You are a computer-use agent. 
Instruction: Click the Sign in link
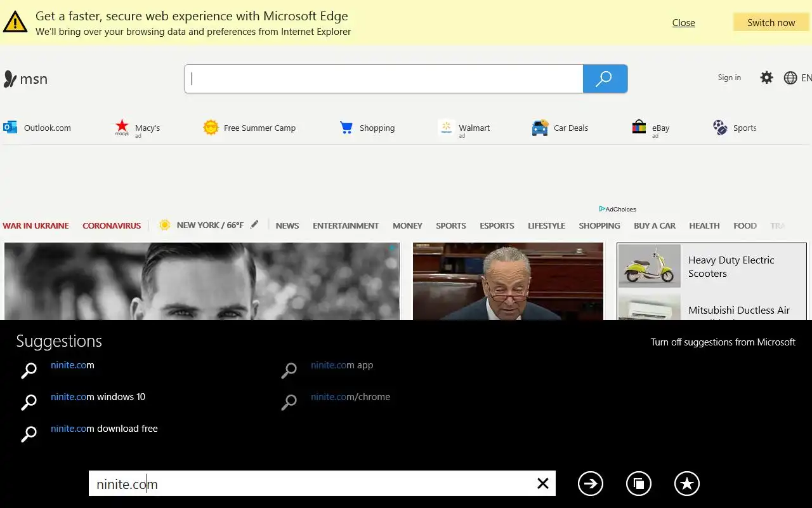tap(729, 77)
